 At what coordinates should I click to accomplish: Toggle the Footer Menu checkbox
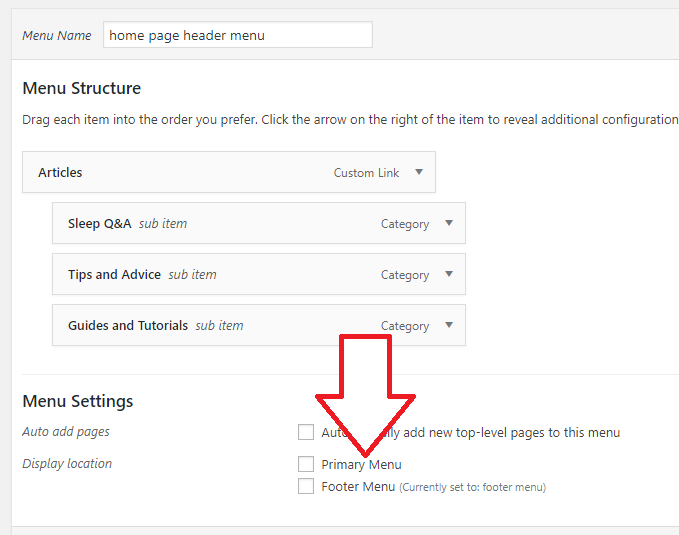pyautogui.click(x=306, y=486)
